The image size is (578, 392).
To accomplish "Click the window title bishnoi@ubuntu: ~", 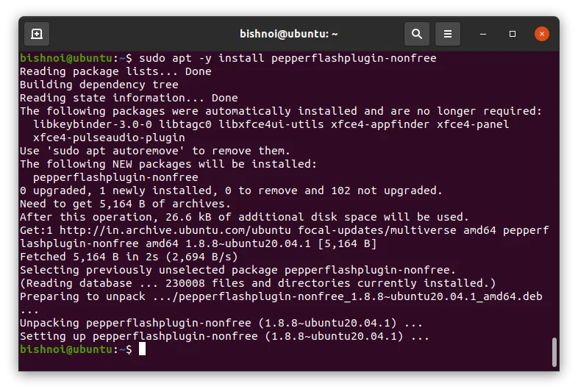I will (x=288, y=34).
